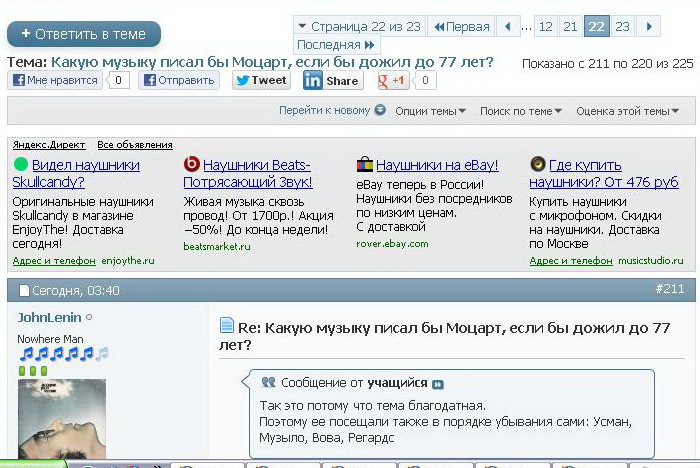
Task: Open the 'Опции темы' dropdown menu
Action: 429,111
